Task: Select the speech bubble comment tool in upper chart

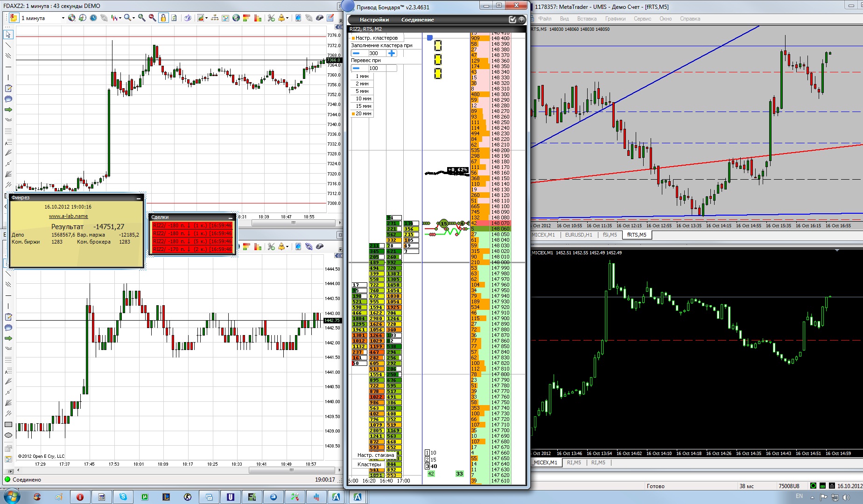Action: [8, 99]
